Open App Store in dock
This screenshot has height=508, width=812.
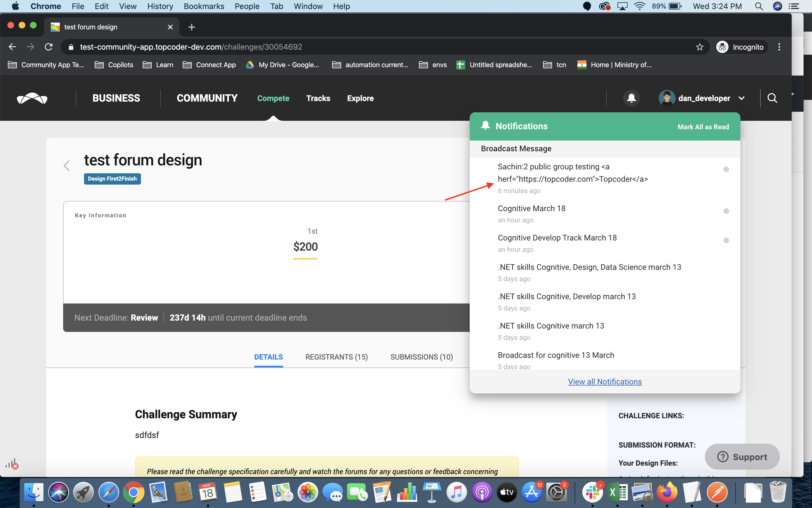coord(531,492)
